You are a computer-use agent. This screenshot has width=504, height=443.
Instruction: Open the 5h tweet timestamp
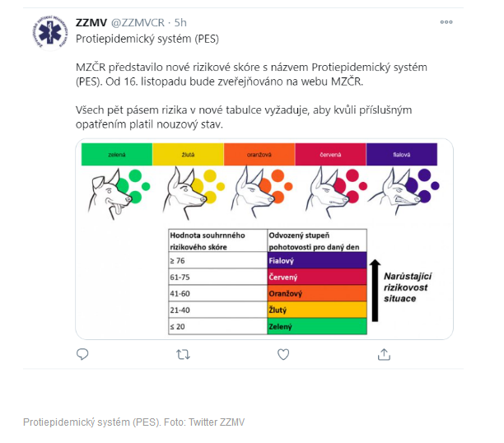tap(180, 22)
